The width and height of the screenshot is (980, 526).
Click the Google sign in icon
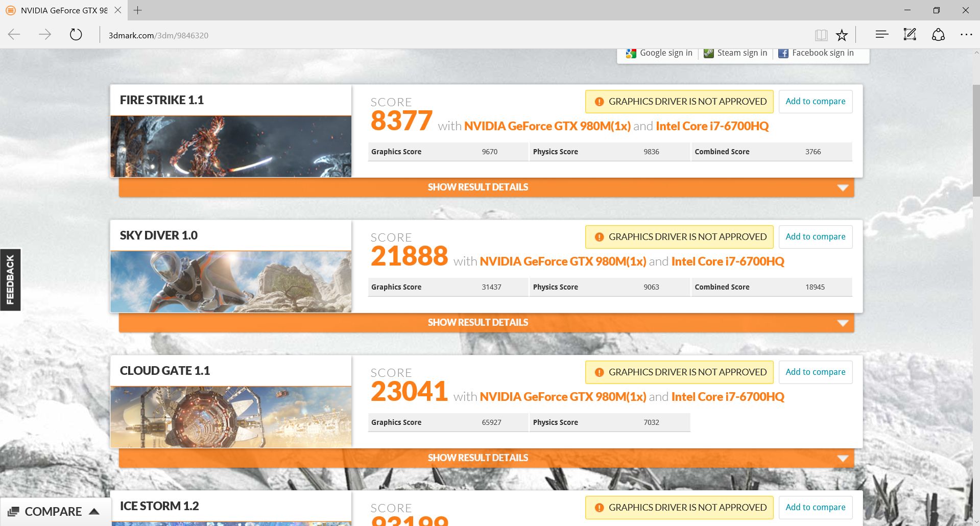click(631, 53)
